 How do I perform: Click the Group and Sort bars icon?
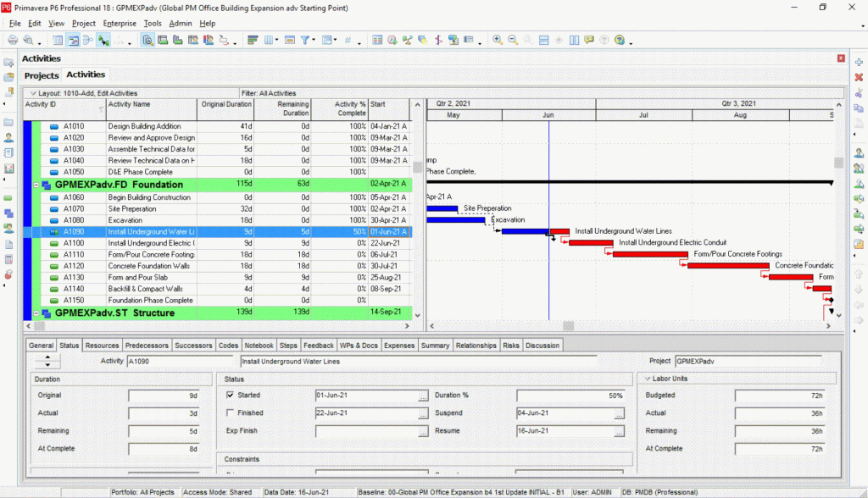253,40
